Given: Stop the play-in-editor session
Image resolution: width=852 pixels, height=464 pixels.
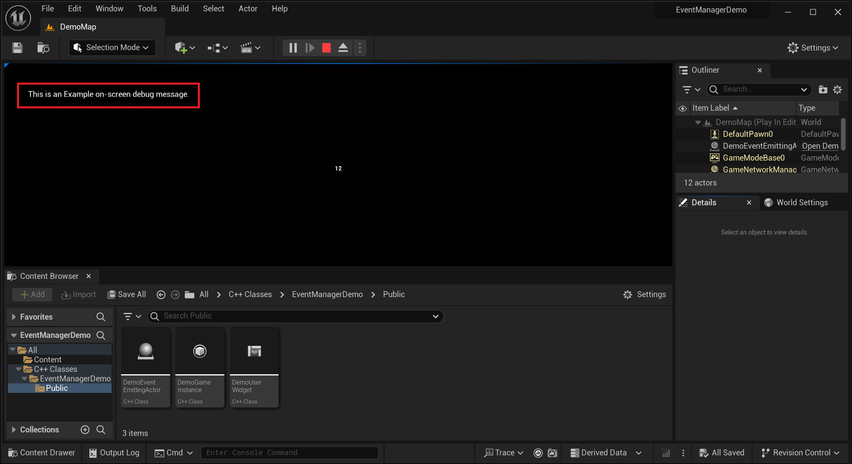Looking at the screenshot, I should click(326, 48).
